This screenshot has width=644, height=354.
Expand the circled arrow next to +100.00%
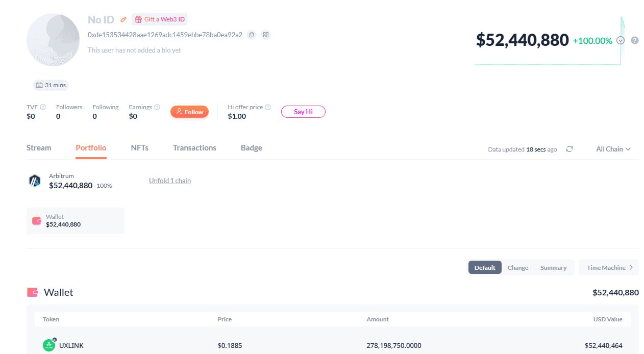[x=621, y=40]
